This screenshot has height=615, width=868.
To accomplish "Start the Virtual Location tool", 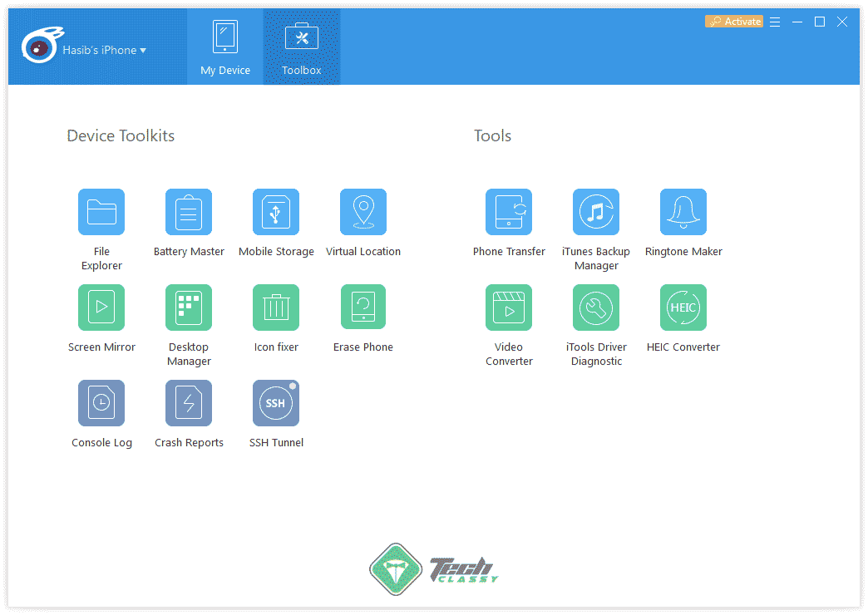I will 363,212.
